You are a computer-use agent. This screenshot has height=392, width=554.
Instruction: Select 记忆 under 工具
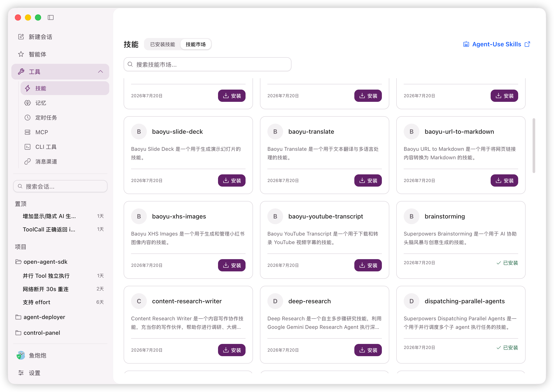[x=65, y=103]
